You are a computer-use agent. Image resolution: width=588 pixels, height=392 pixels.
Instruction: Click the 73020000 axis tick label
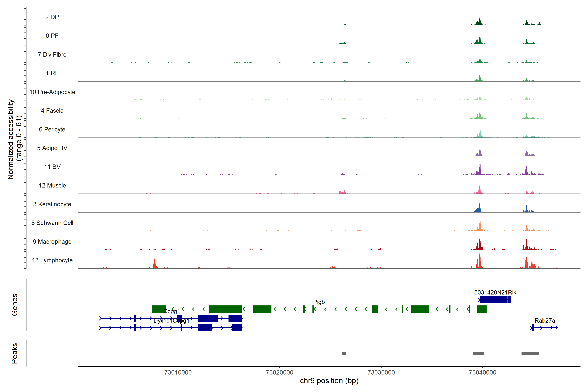(x=279, y=373)
